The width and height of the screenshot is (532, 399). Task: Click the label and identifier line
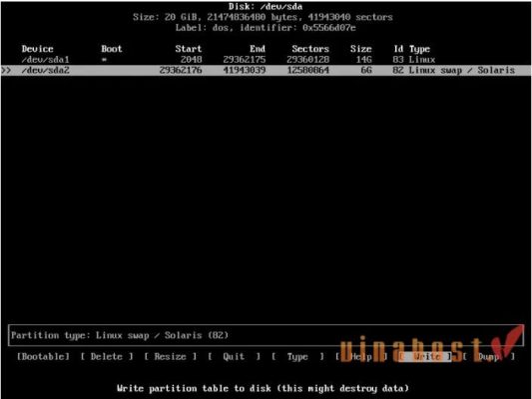pyautogui.click(x=266, y=28)
